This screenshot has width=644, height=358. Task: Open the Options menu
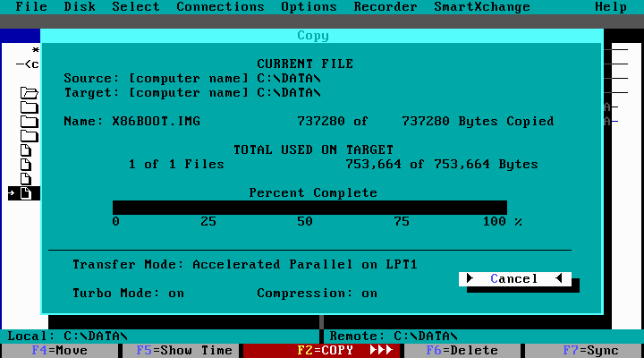tap(309, 6)
